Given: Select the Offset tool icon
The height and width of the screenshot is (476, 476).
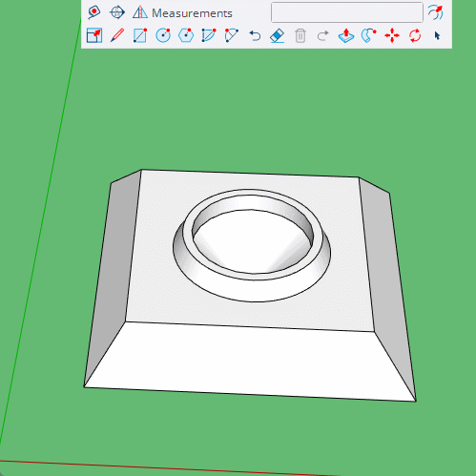Looking at the screenshot, I should (435, 12).
